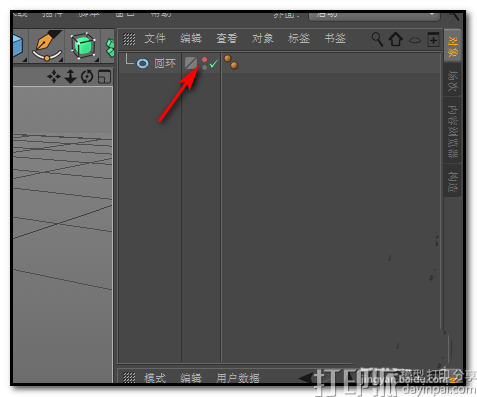Select the blue cube primitive icon
477x397 pixels.
point(18,46)
